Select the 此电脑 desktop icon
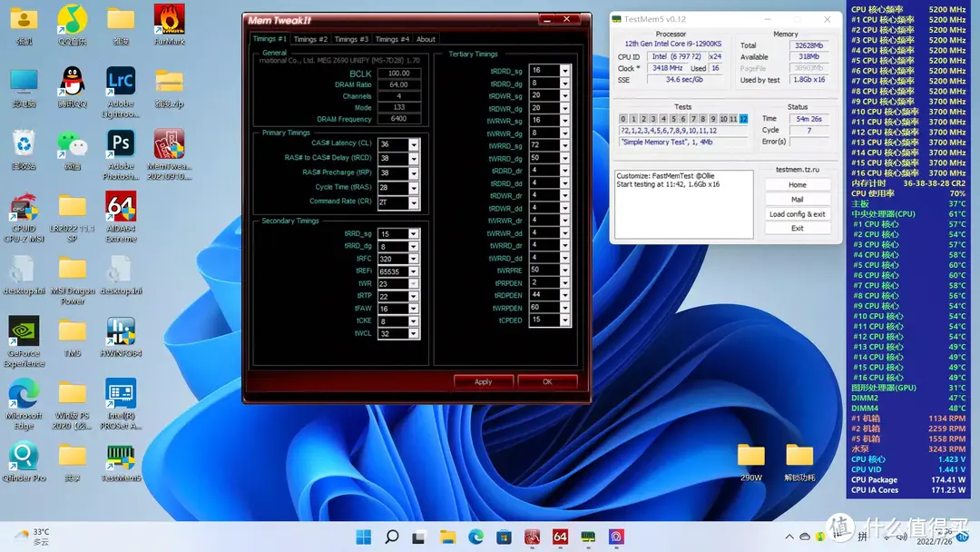The height and width of the screenshot is (552, 980). [24, 87]
